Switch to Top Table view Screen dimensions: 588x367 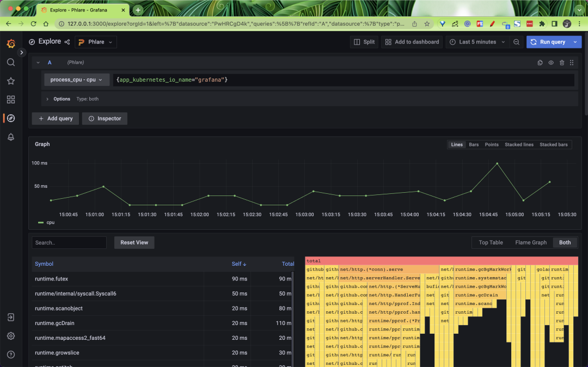point(491,242)
